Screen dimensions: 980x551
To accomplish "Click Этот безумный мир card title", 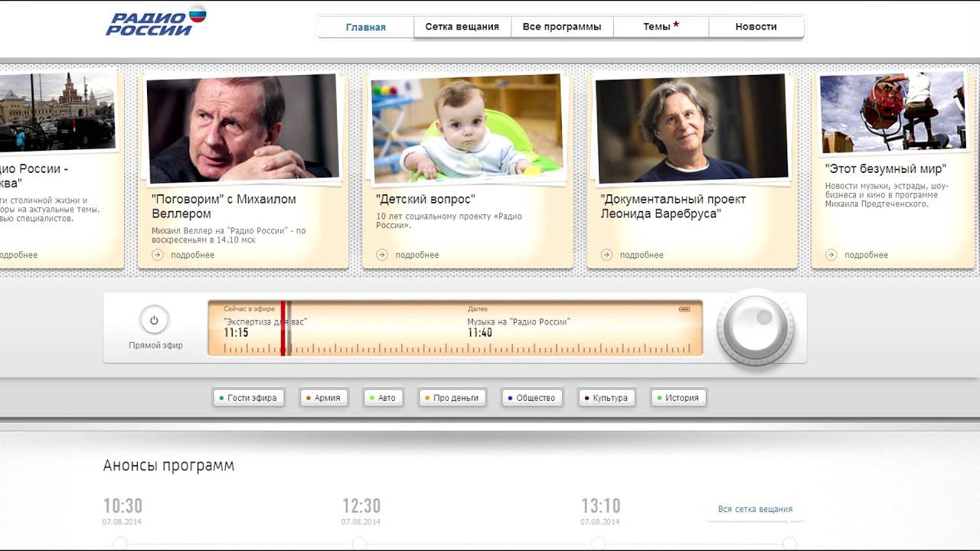I will coord(885,168).
